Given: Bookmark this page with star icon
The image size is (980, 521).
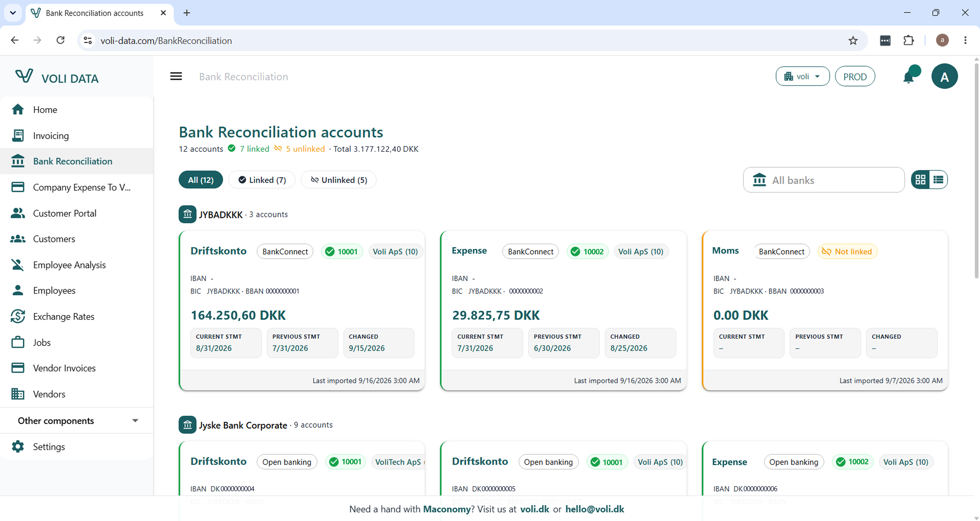Looking at the screenshot, I should coord(853,40).
